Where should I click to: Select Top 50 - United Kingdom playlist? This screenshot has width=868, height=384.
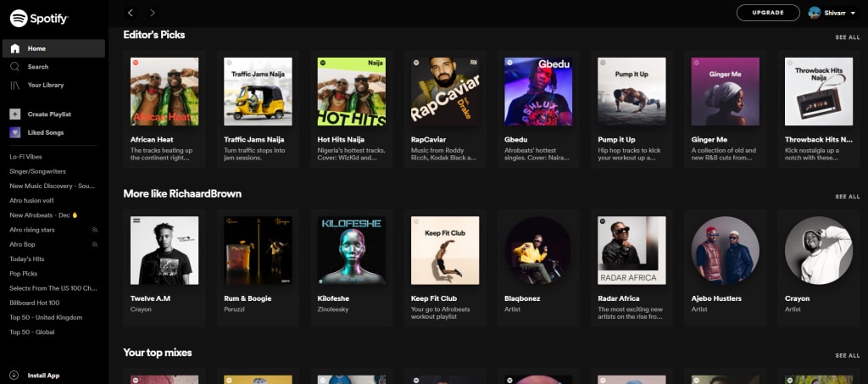click(46, 318)
